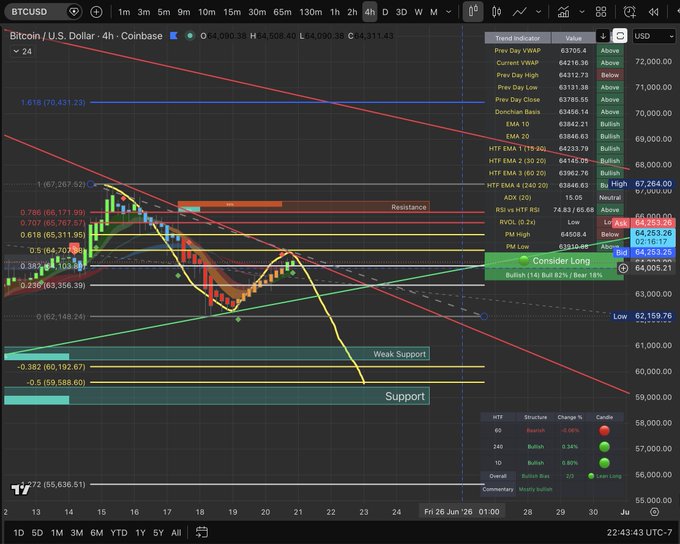Select the active 4h timeframe
Viewport: 680px width, 544px height.
coord(369,12)
